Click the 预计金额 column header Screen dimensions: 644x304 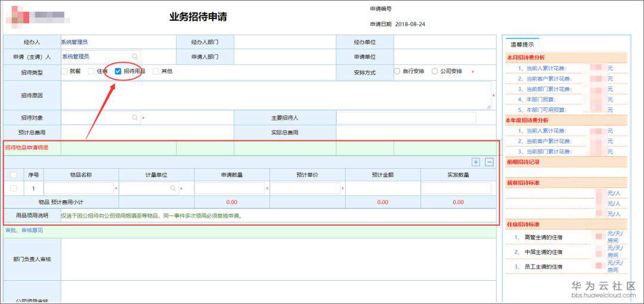coord(383,175)
